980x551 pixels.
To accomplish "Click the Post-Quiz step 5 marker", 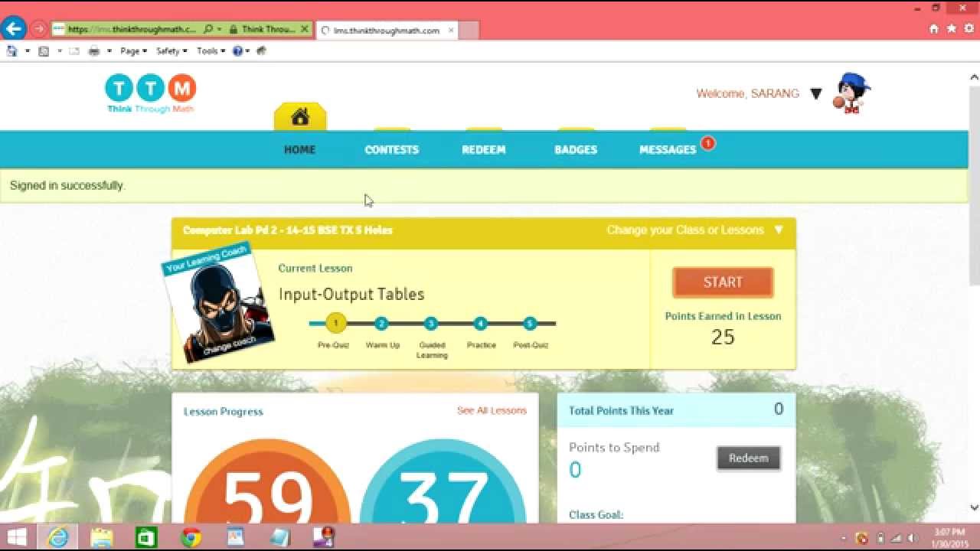I will (530, 324).
